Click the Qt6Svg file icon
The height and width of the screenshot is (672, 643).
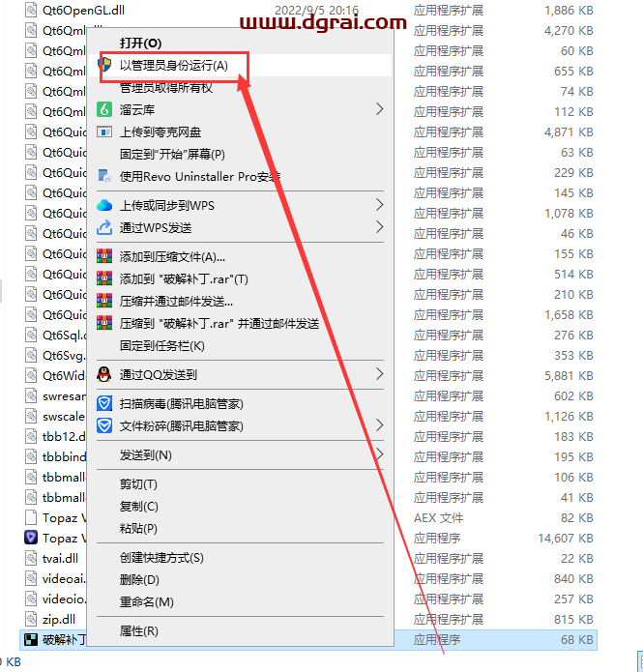click(x=31, y=355)
